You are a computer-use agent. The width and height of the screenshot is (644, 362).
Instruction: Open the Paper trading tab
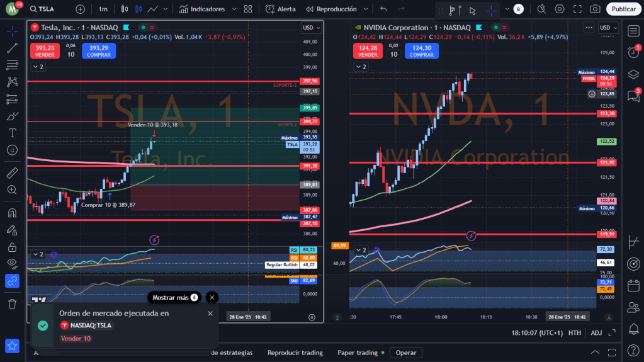tap(358, 353)
